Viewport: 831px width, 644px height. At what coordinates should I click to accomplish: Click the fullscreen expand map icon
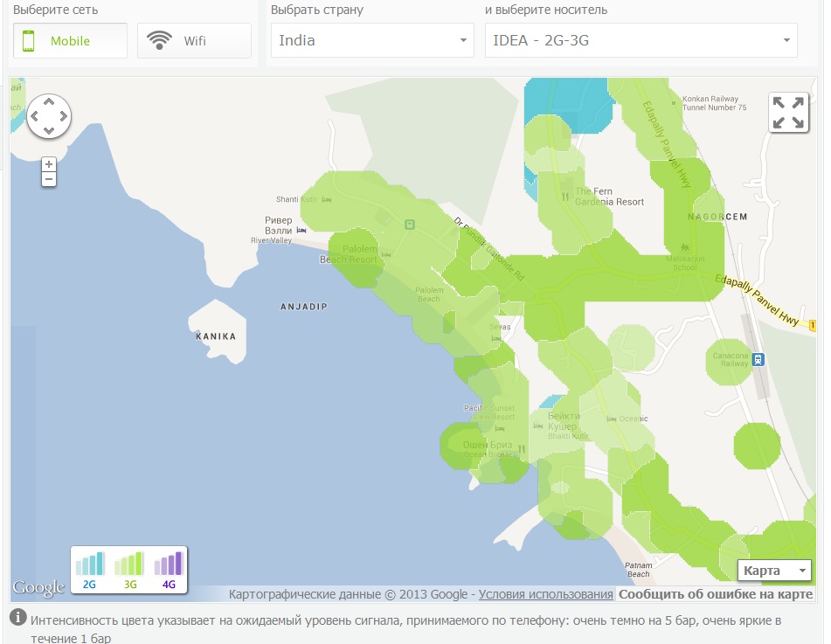point(788,114)
